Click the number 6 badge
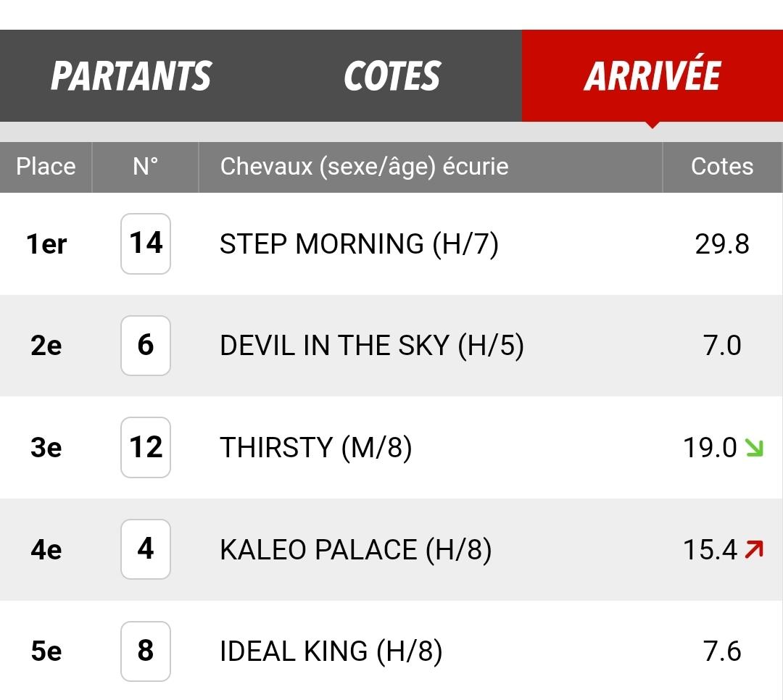Screen dimensions: 783x700 pos(146,346)
